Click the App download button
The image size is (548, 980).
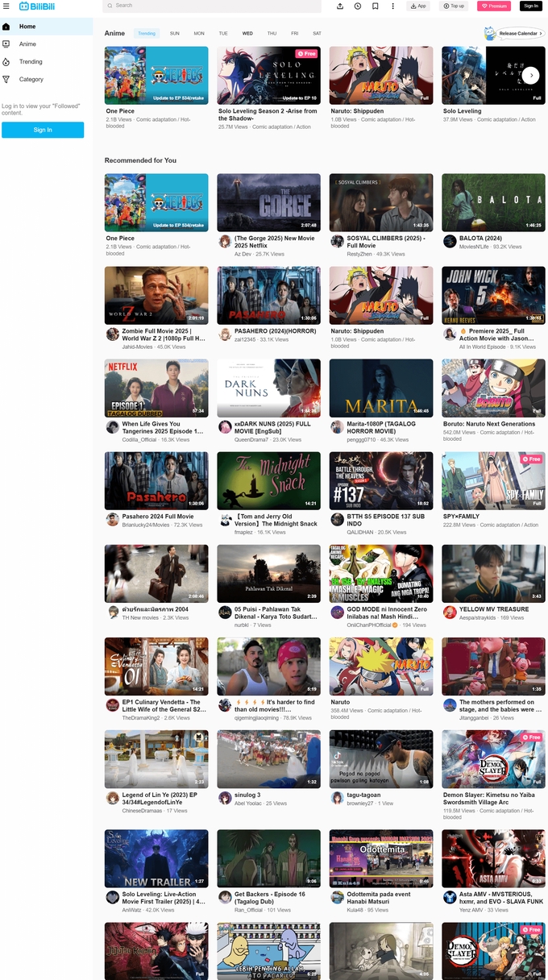[x=418, y=6]
